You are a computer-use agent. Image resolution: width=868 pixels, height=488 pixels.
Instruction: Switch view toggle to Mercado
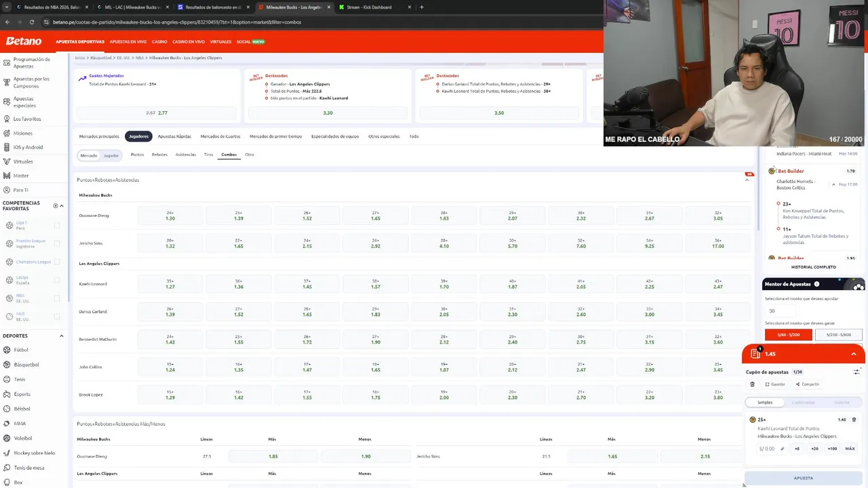coord(89,155)
